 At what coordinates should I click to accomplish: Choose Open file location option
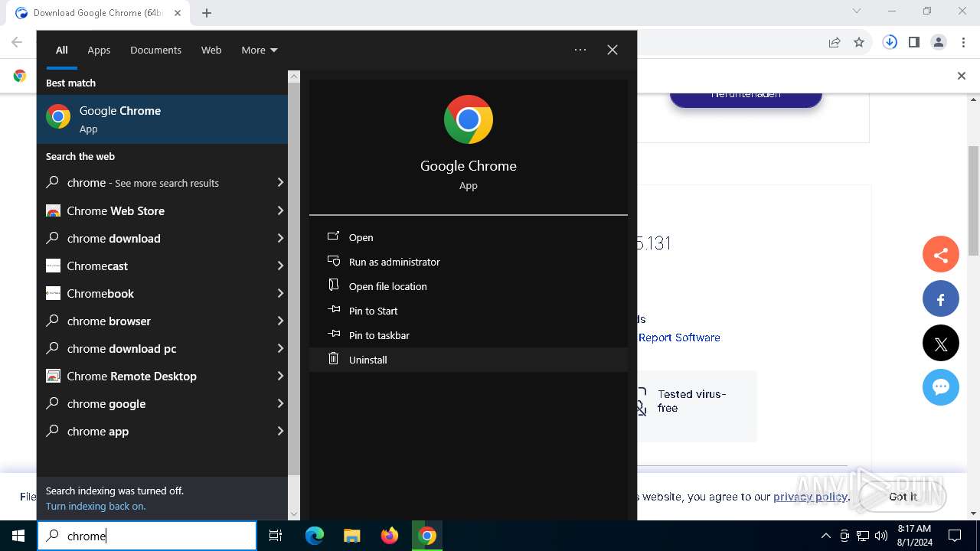469,286
